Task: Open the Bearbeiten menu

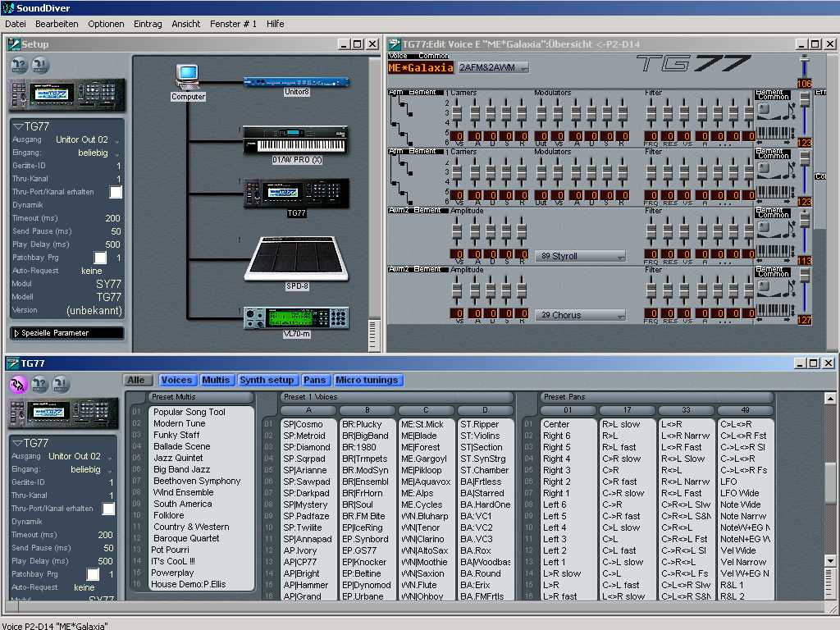Action: 57,24
